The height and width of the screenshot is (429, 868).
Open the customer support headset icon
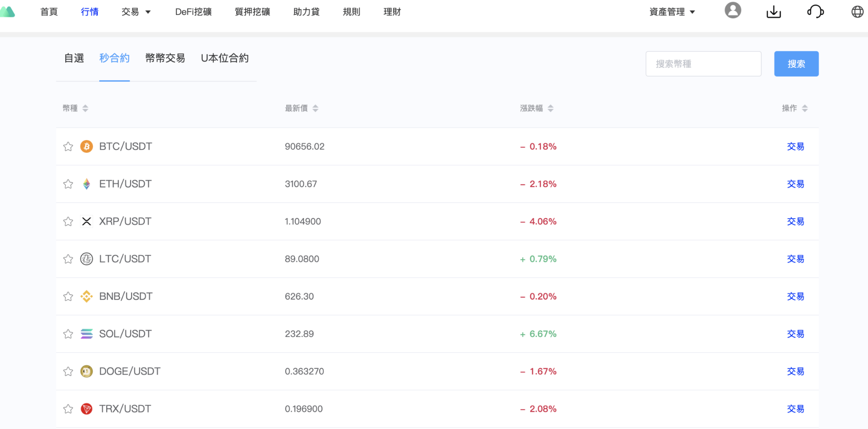point(815,11)
